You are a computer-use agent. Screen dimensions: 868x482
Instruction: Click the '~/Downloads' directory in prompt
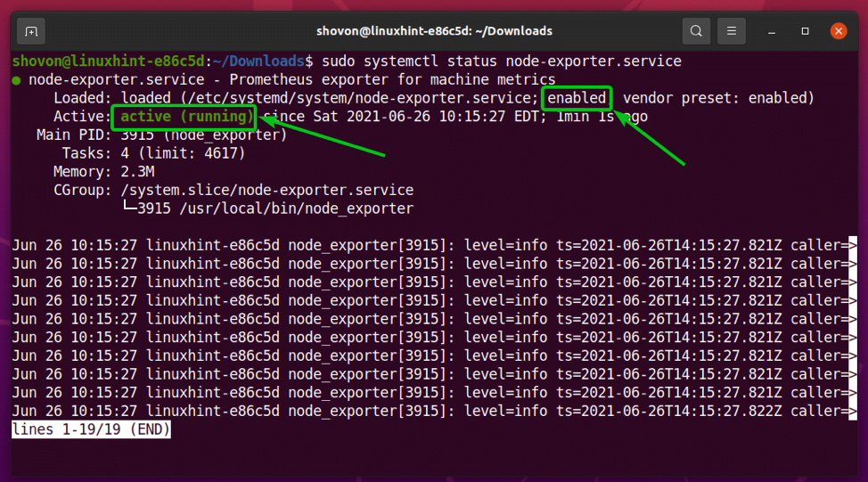pyautogui.click(x=258, y=61)
